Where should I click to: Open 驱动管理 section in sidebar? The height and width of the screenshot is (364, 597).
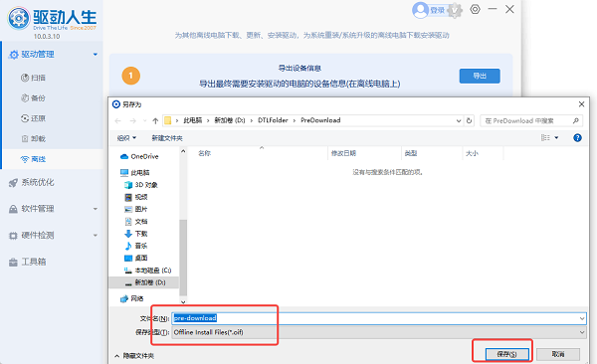[38, 55]
